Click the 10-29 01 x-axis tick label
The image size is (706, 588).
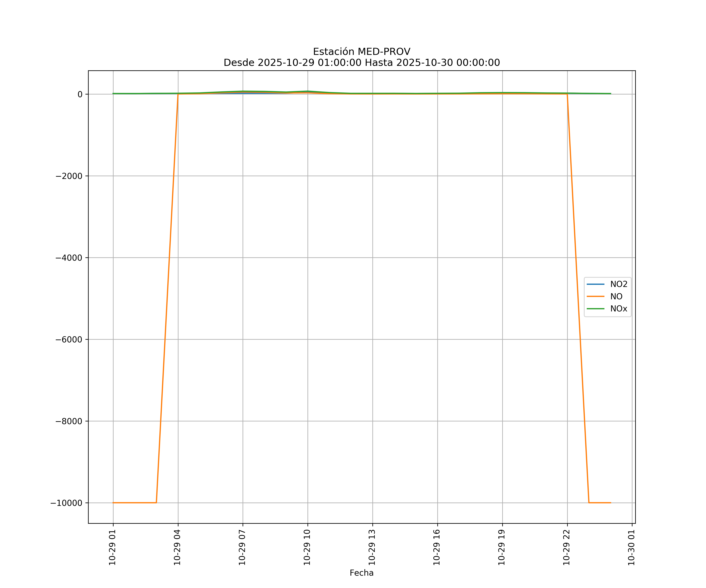(113, 547)
